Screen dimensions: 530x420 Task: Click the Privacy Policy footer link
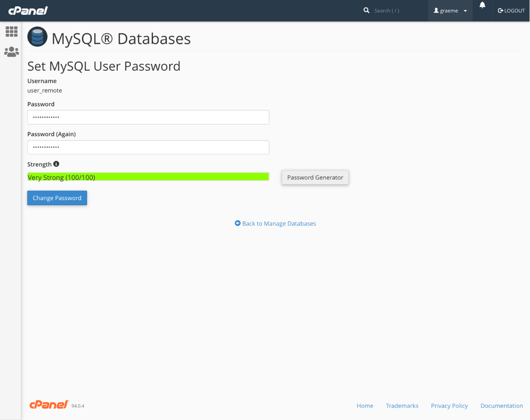(449, 406)
